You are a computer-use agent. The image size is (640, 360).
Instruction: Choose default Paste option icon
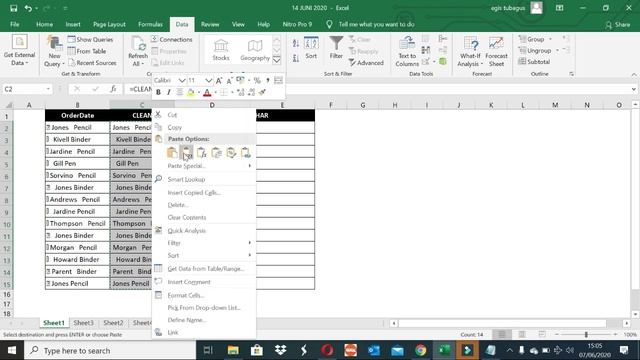pyautogui.click(x=172, y=153)
